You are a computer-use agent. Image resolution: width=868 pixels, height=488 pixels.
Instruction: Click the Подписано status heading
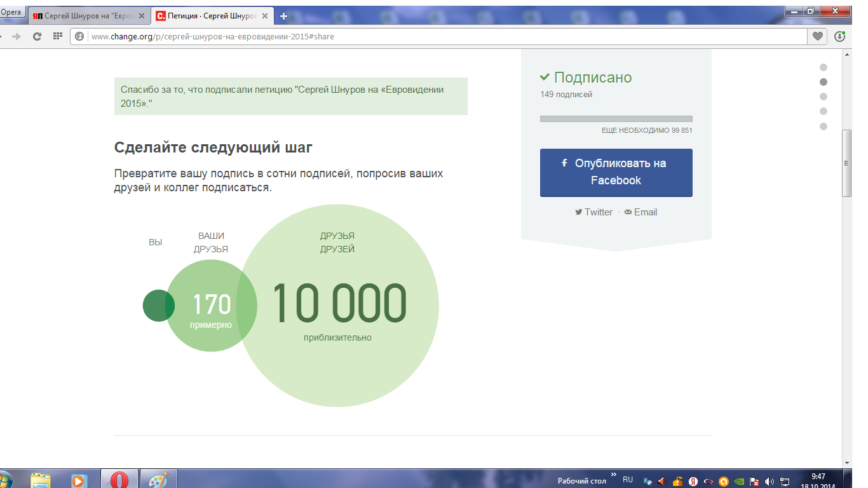[x=586, y=78]
